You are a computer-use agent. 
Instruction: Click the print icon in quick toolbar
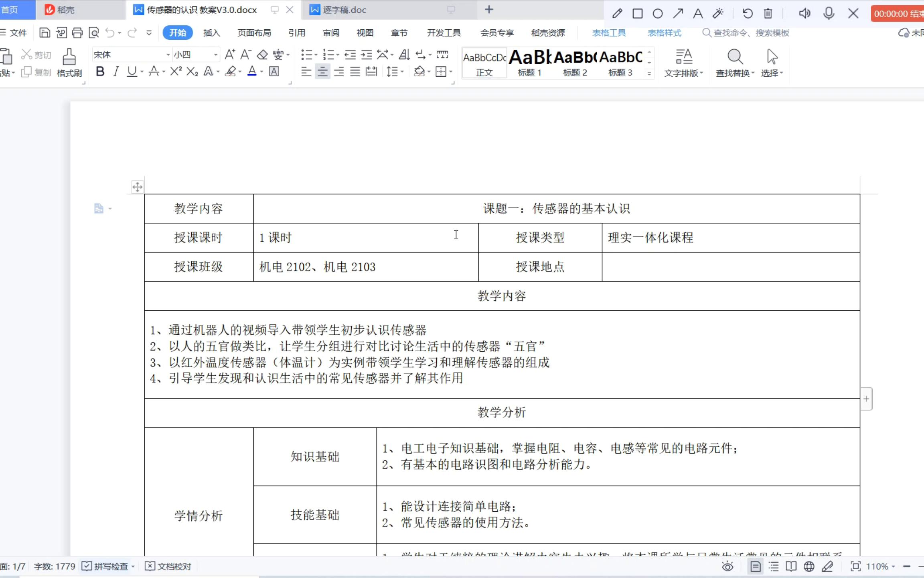tap(77, 33)
